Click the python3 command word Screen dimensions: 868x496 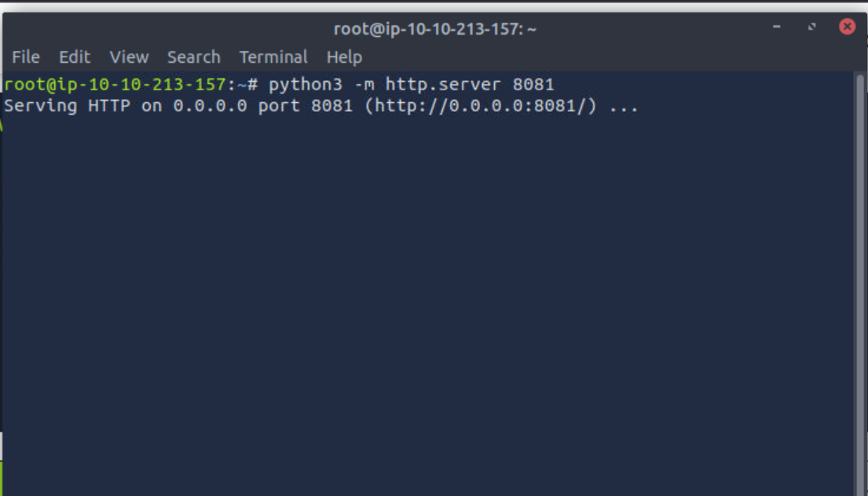306,84
